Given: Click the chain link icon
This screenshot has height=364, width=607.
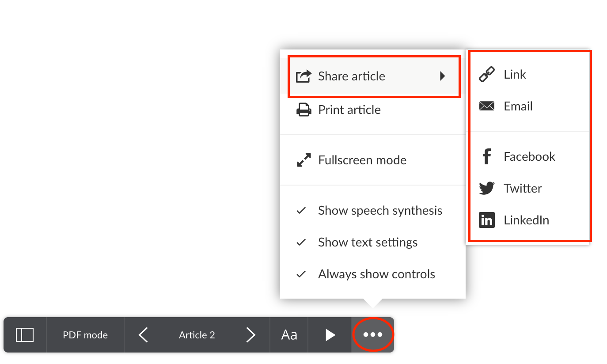Looking at the screenshot, I should click(x=486, y=75).
